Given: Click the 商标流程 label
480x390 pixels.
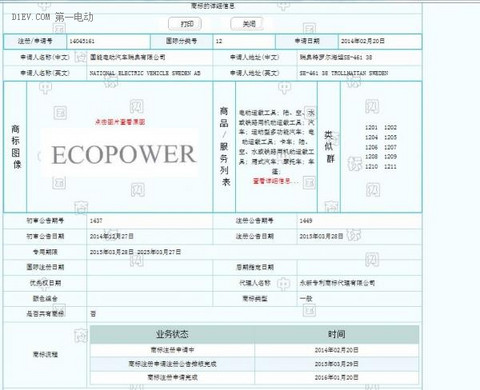Looking at the screenshot, I should click(45, 354).
